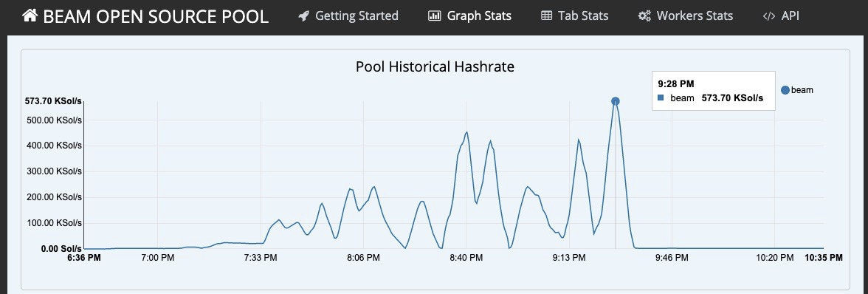Click the gears icon for Workers Stats
Screen dimensions: 868x294
644,16
